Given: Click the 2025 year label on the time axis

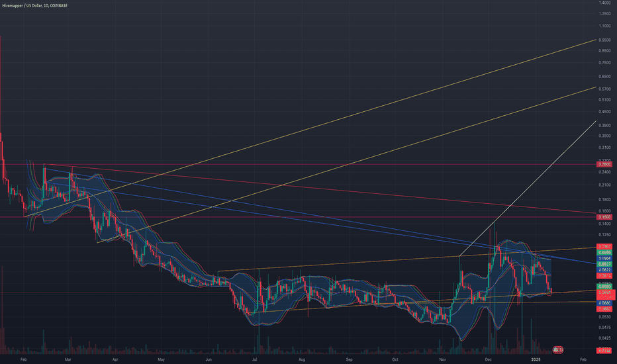Looking at the screenshot, I should tap(536, 359).
